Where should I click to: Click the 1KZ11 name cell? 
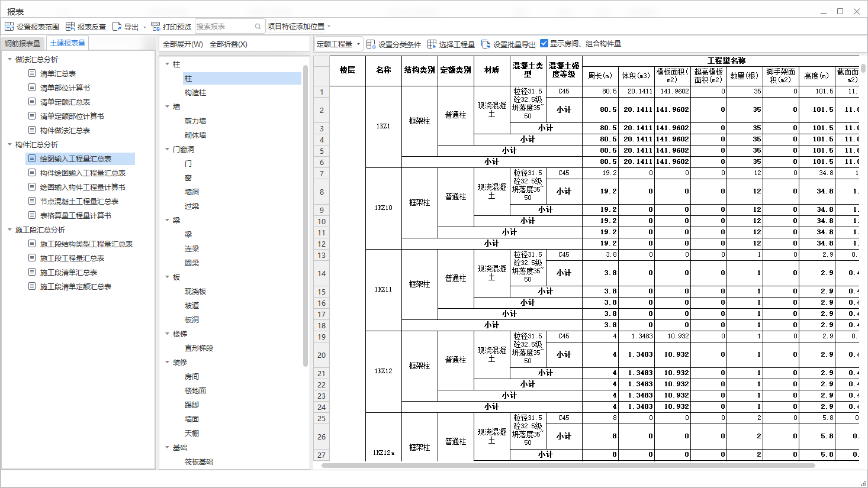(384, 290)
